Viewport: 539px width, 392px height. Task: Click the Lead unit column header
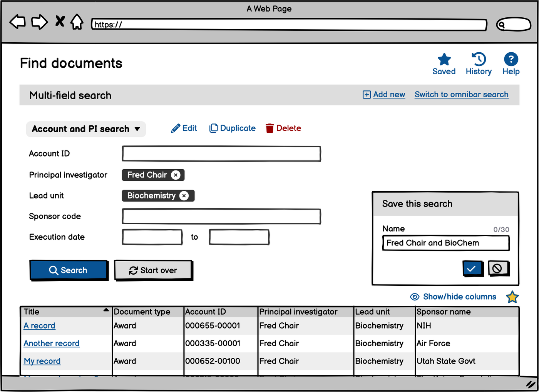click(x=385, y=312)
